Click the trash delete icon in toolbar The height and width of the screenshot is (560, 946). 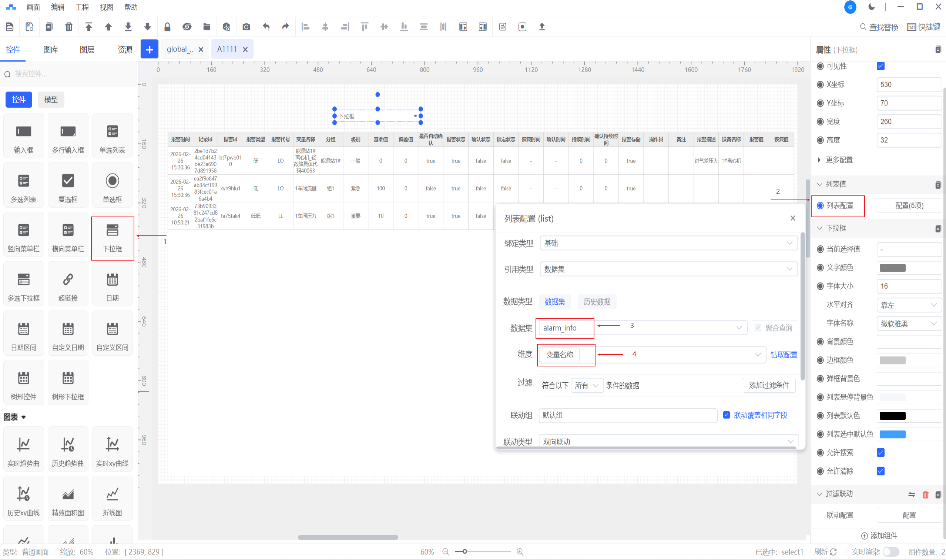point(69,27)
